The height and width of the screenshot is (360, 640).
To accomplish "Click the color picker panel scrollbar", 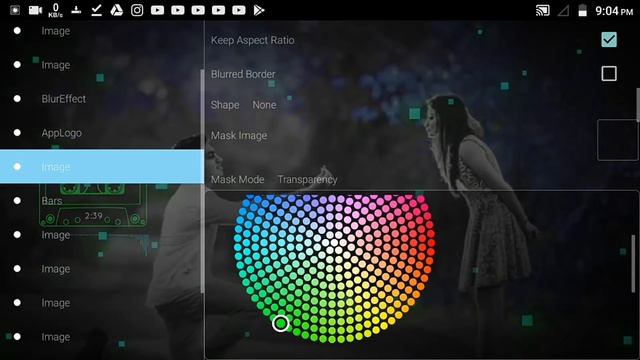I will point(633,263).
